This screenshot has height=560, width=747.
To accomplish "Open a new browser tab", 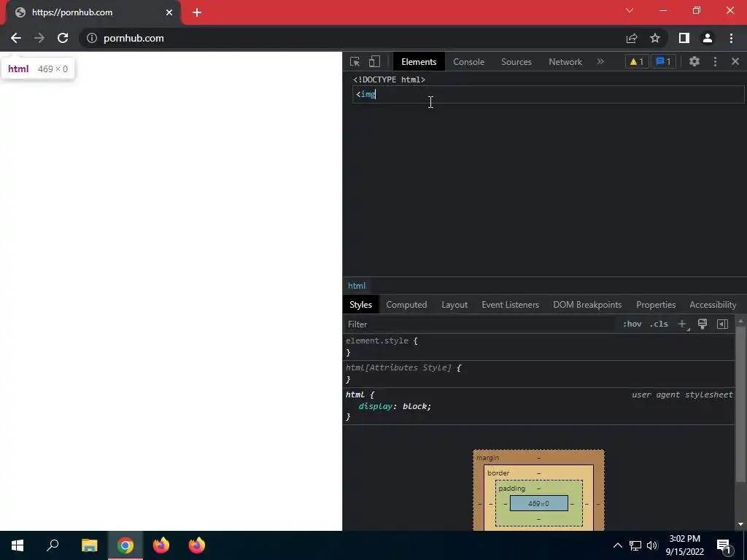I will coord(197,12).
